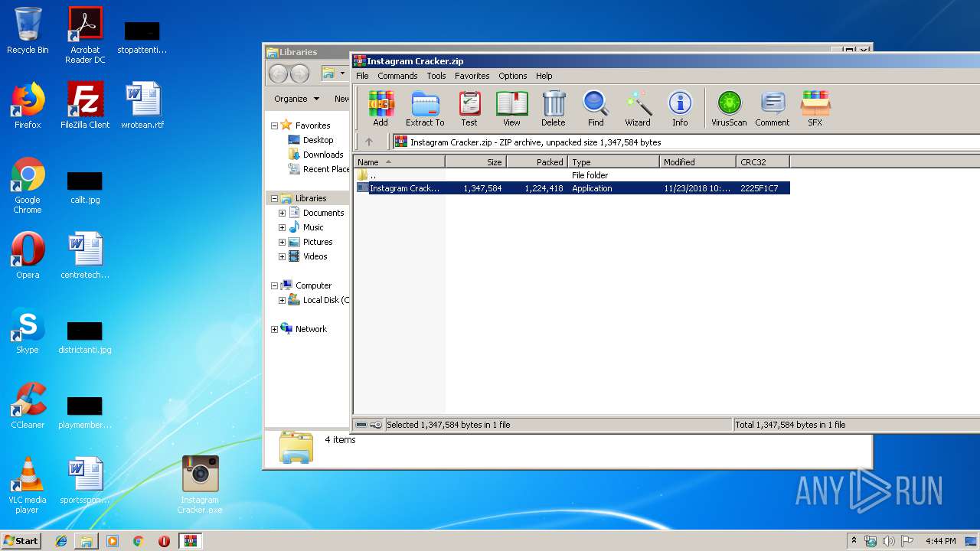Show hidden system tray icons
Image resolution: width=980 pixels, height=551 pixels.
coord(854,541)
